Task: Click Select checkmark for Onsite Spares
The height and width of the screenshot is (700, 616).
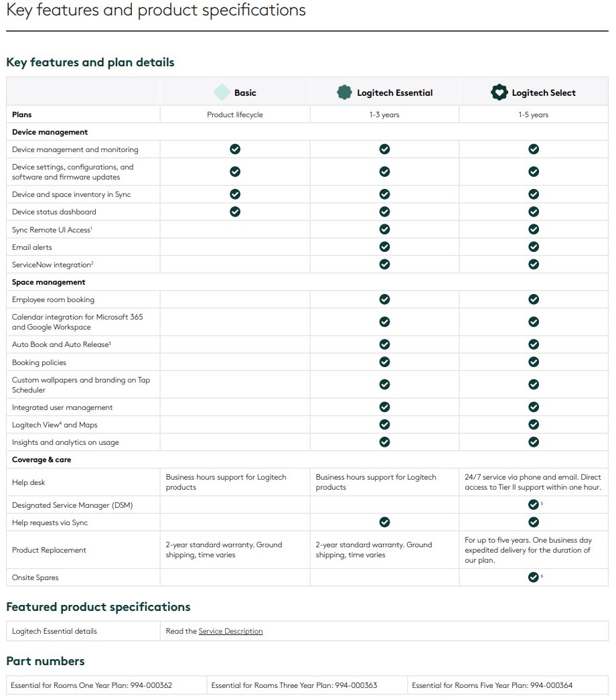Action: [x=533, y=577]
